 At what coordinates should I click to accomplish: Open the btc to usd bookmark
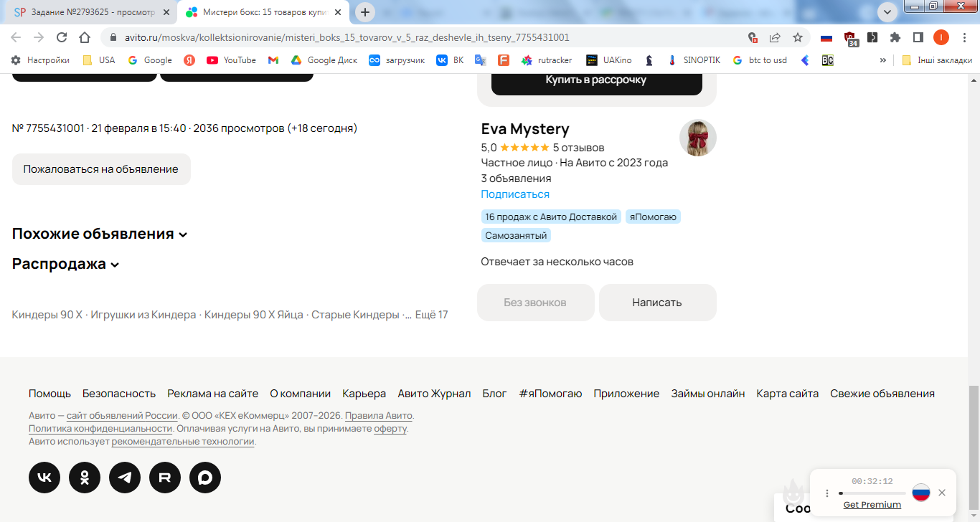[760, 60]
